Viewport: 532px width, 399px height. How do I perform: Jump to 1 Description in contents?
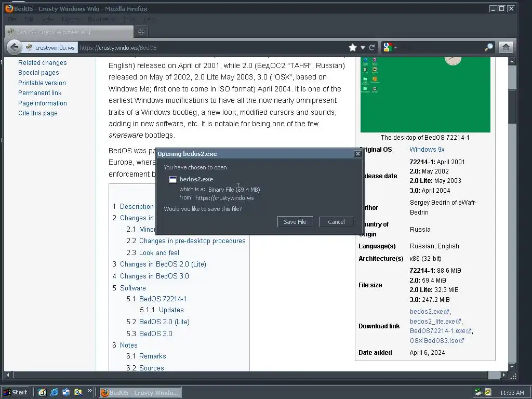click(x=133, y=207)
